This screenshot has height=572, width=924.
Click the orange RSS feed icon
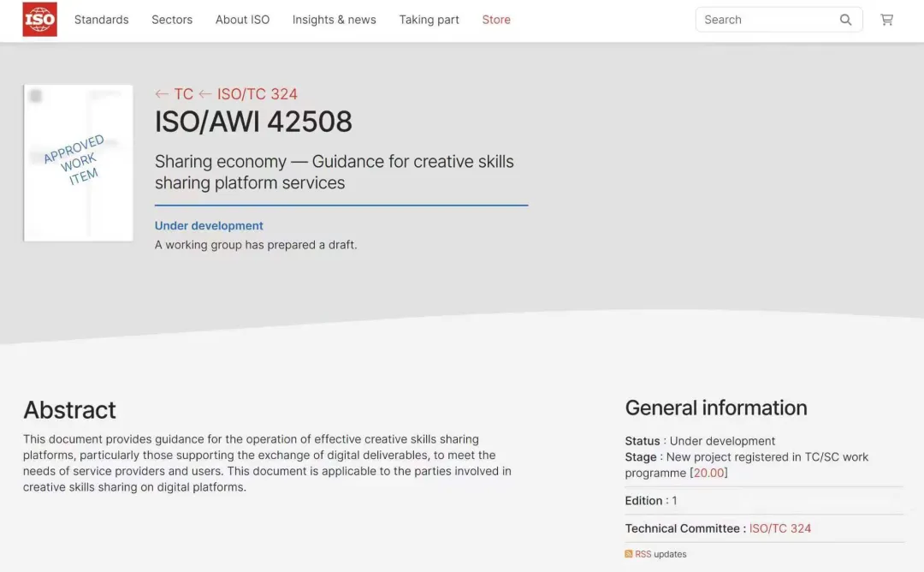pos(629,554)
